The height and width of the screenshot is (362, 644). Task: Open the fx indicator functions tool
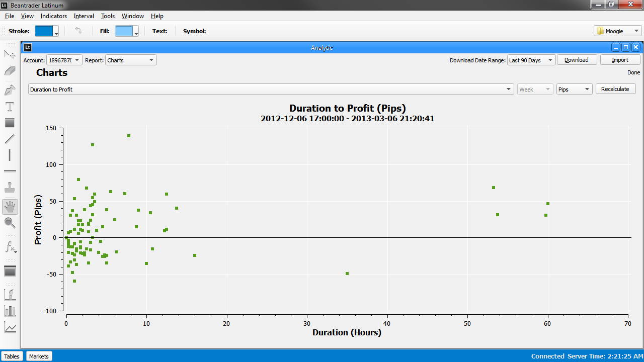pyautogui.click(x=10, y=247)
